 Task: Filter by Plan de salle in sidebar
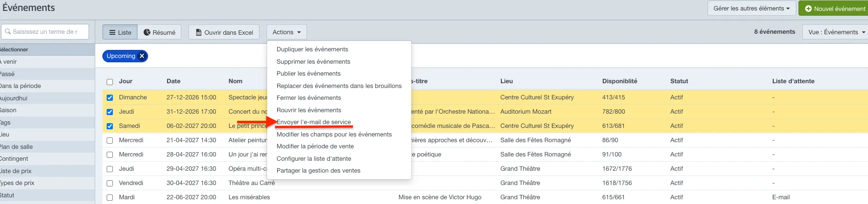pyautogui.click(x=16, y=146)
